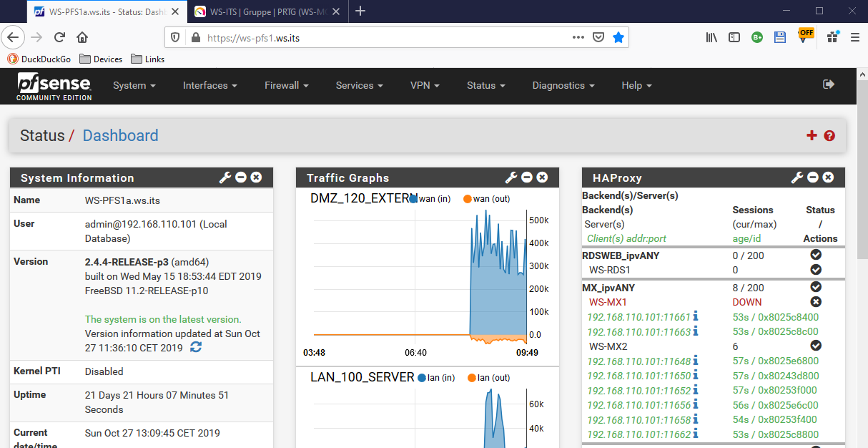
Task: Show site security padlock details
Action: coord(195,38)
